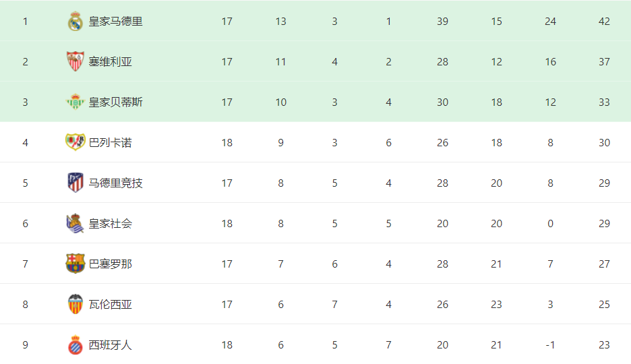Click the Espanyol crest icon
Viewport: 631px width, 364px height.
coord(76,344)
